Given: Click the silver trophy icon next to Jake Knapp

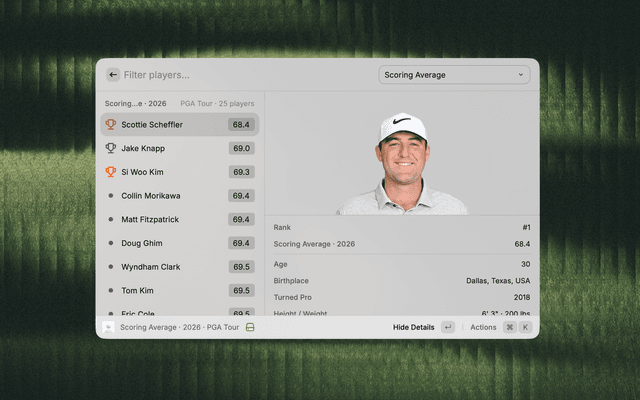Looking at the screenshot, I should tap(111, 148).
